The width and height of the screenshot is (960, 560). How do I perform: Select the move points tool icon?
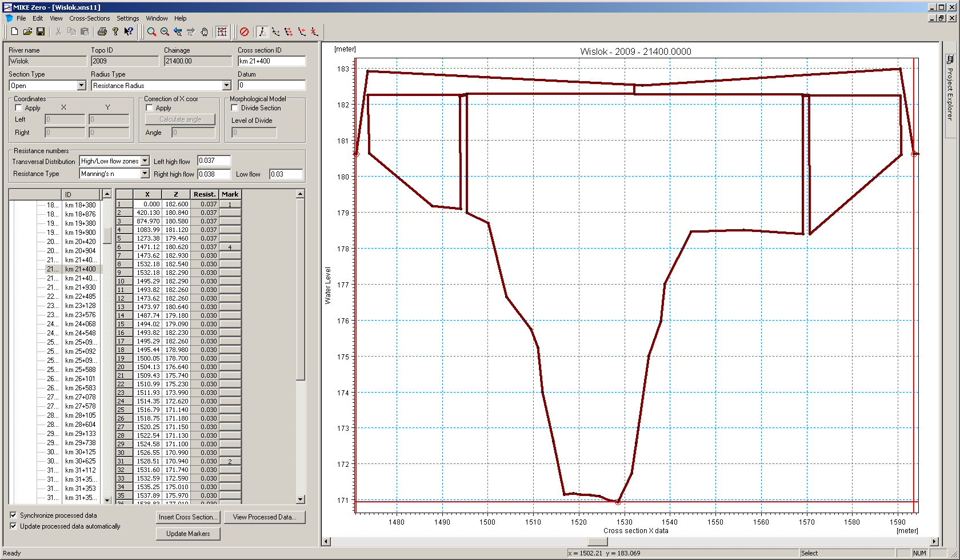pyautogui.click(x=276, y=32)
